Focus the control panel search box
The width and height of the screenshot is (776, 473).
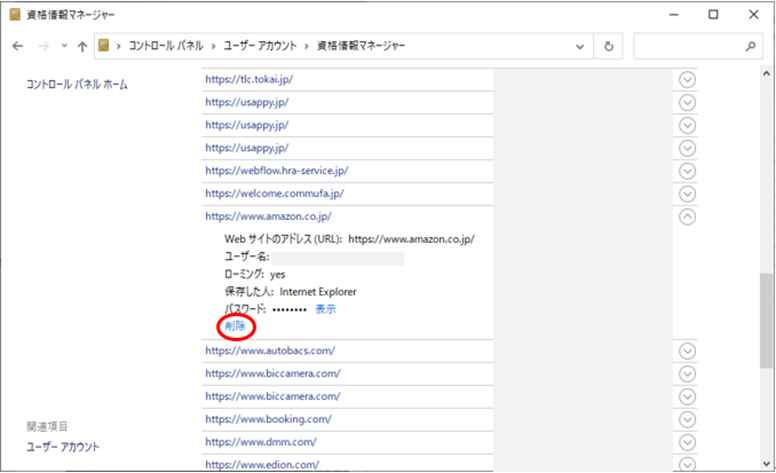tap(698, 47)
